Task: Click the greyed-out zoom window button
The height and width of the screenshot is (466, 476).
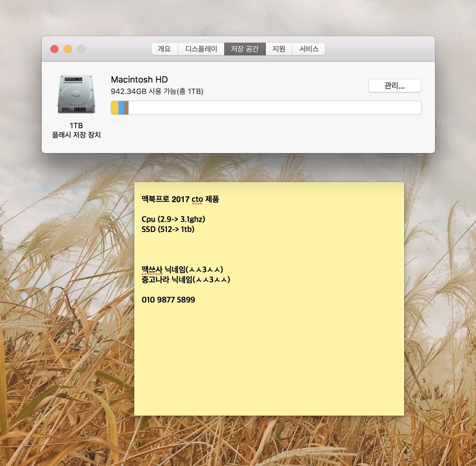Action: point(81,49)
